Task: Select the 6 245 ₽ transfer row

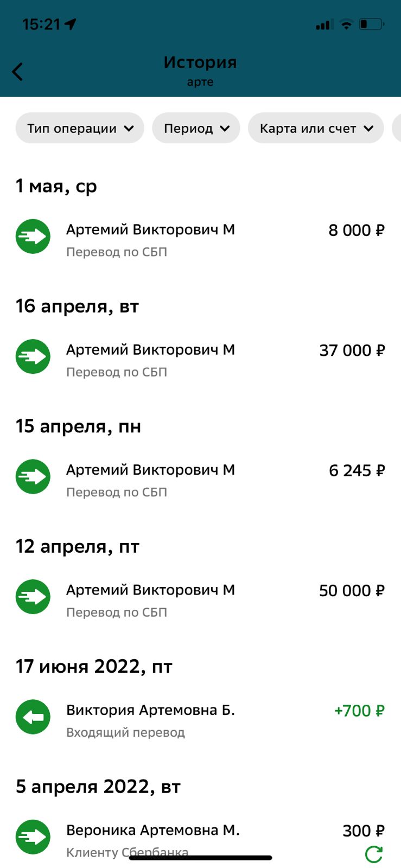Action: [200, 480]
